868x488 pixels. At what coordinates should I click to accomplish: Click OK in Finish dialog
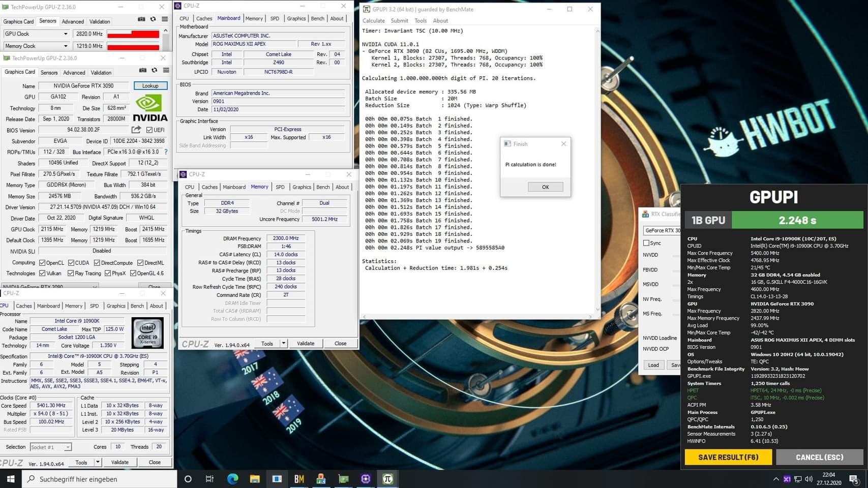click(545, 187)
